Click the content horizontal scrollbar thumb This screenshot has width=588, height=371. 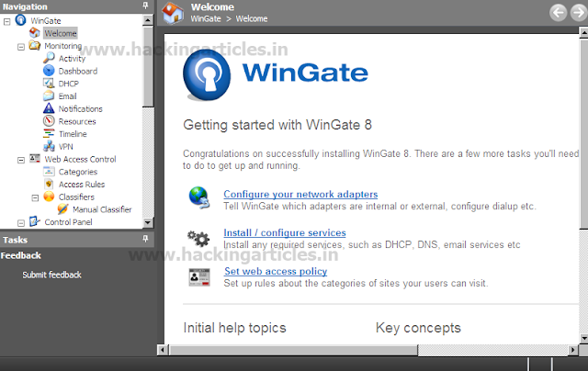pyautogui.click(x=294, y=350)
